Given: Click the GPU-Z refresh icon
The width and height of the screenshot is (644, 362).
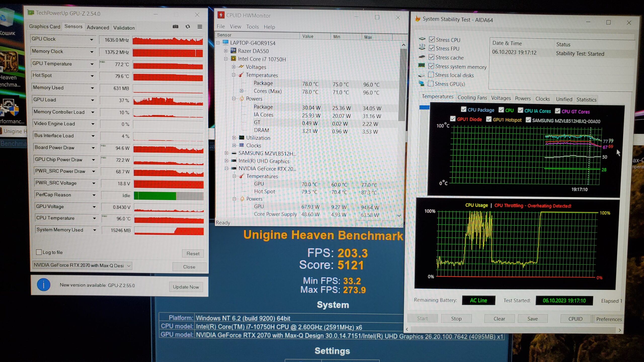Looking at the screenshot, I should pyautogui.click(x=188, y=27).
